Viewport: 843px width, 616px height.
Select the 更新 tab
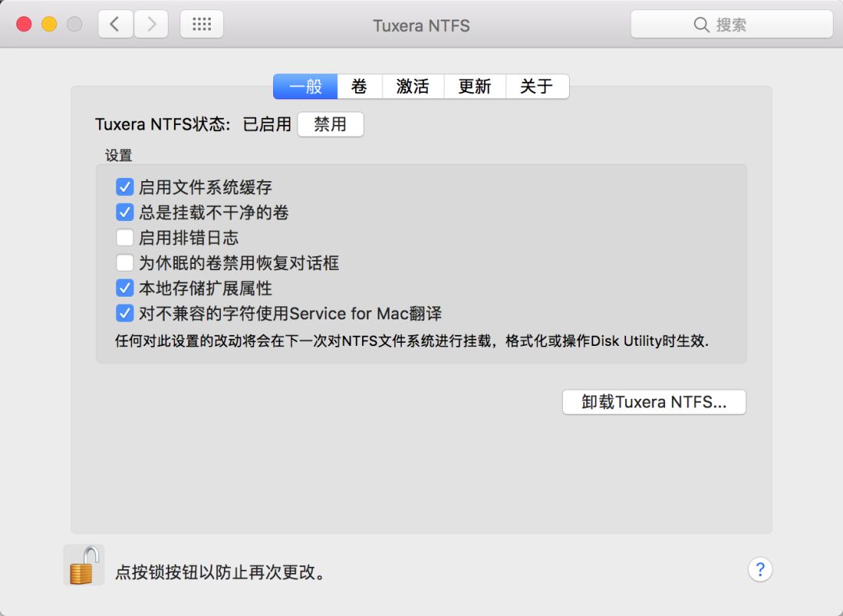475,86
